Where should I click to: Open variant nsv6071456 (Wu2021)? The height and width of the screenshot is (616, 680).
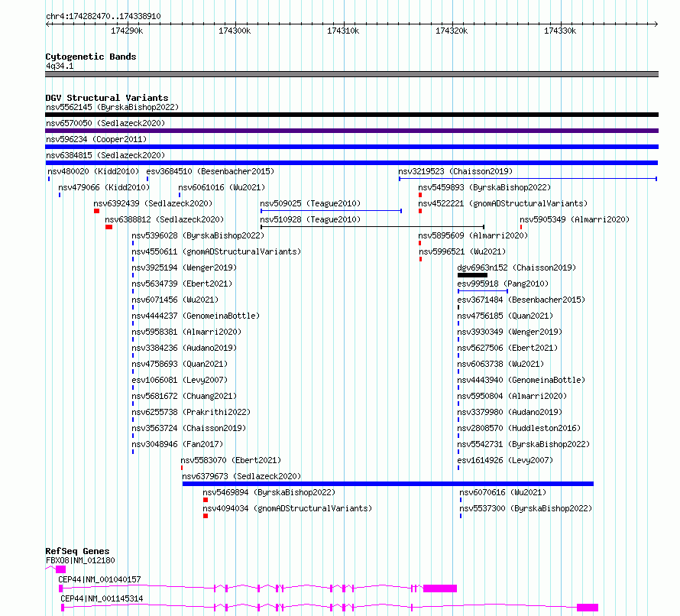pos(175,300)
